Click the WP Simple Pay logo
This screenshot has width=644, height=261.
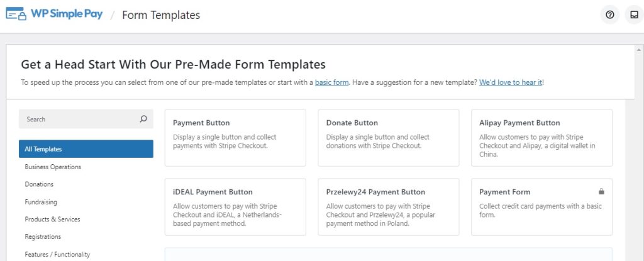click(x=53, y=14)
